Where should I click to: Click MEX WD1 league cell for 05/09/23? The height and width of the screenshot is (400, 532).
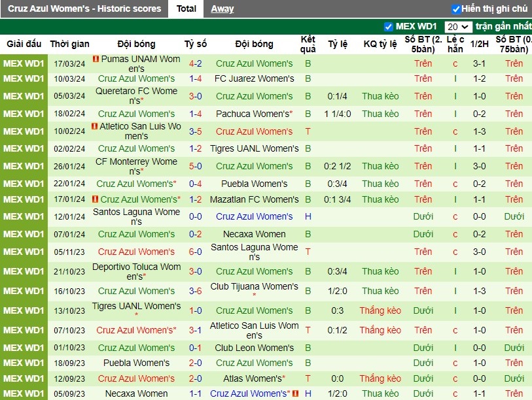pyautogui.click(x=24, y=393)
